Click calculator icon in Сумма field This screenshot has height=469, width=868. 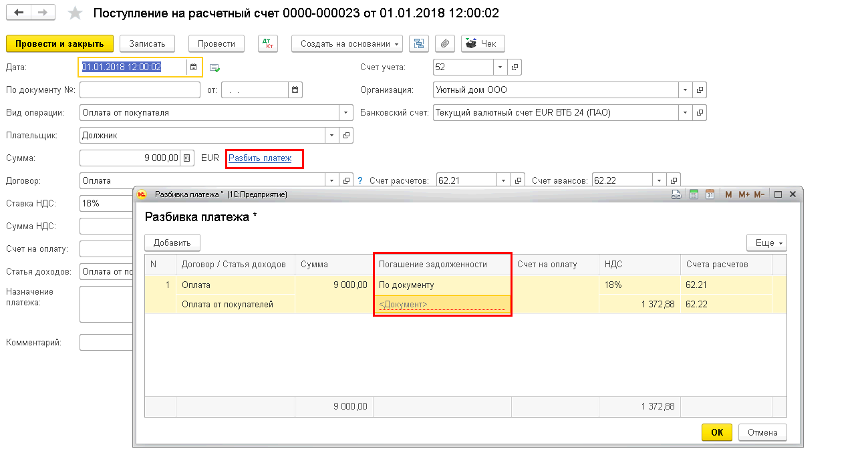[x=187, y=158]
